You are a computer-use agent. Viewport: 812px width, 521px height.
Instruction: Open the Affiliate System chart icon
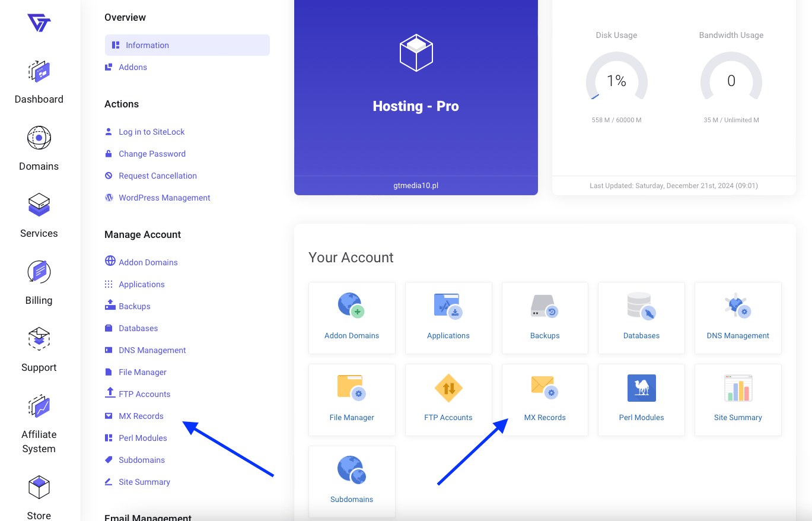click(x=39, y=406)
